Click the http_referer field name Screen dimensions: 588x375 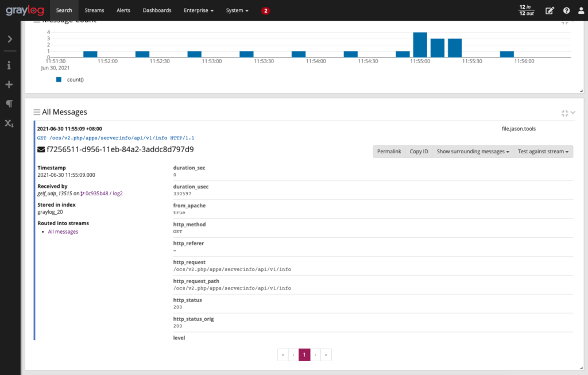[x=188, y=243]
